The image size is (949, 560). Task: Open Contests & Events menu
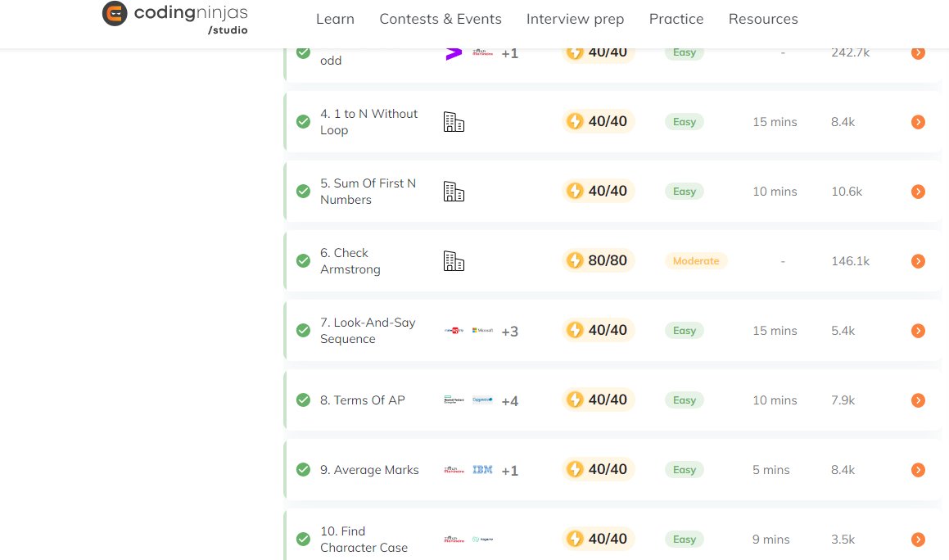[440, 20]
